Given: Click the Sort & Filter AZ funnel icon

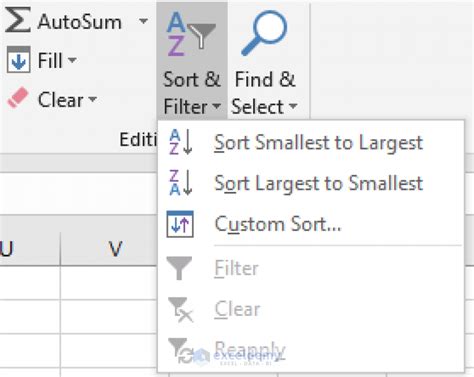Looking at the screenshot, I should 191,34.
